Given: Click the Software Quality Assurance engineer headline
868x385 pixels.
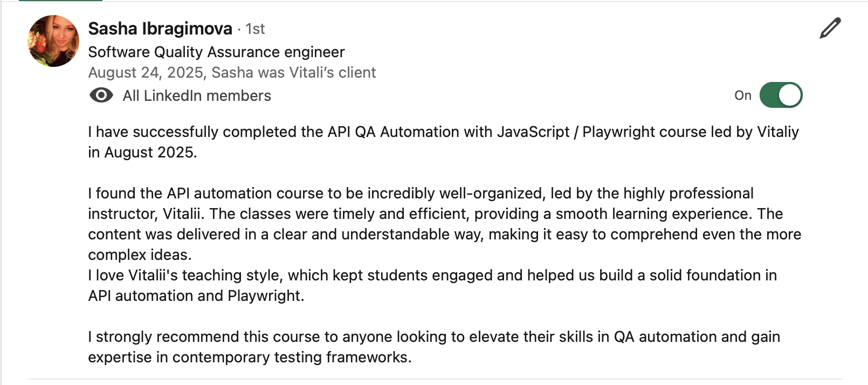Looking at the screenshot, I should pyautogui.click(x=216, y=52).
